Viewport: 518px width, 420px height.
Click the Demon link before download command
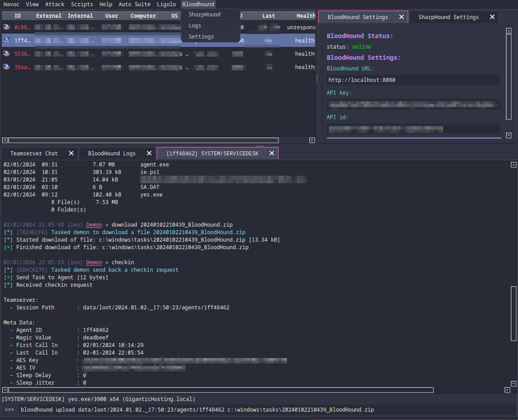[x=94, y=225]
